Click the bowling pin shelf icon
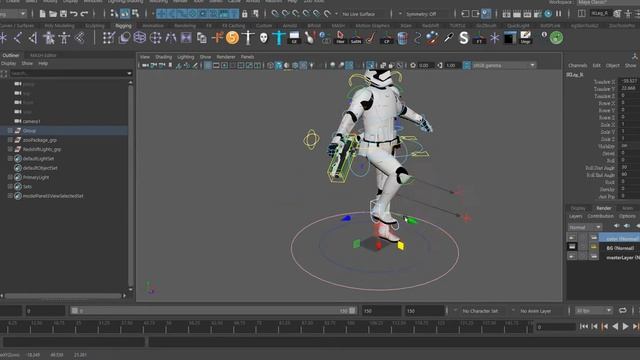Viewport: 640px width, 360px height. click(310, 38)
